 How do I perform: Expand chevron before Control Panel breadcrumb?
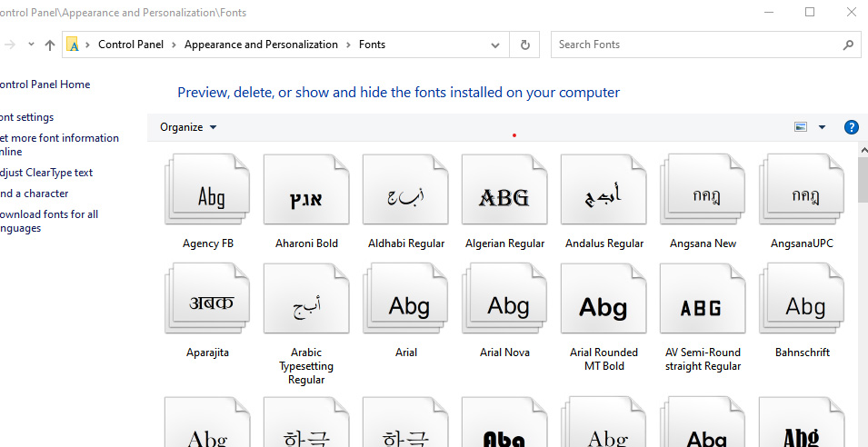(87, 45)
